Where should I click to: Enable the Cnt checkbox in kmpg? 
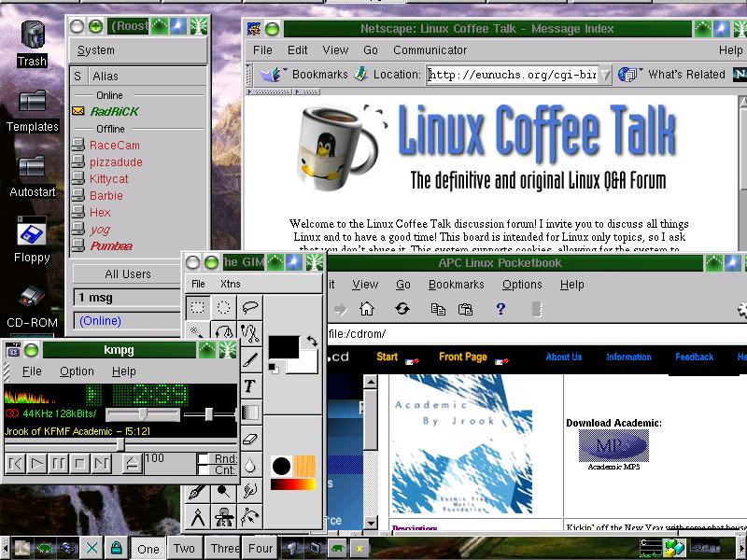coord(203,470)
